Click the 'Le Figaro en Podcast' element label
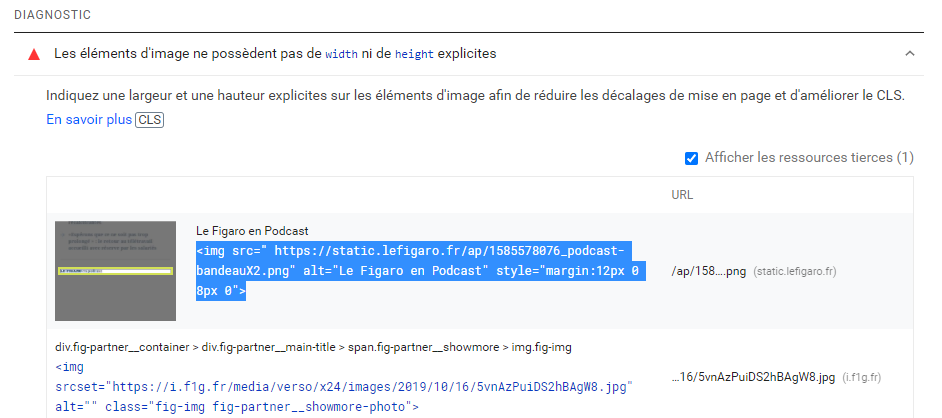 pos(252,231)
